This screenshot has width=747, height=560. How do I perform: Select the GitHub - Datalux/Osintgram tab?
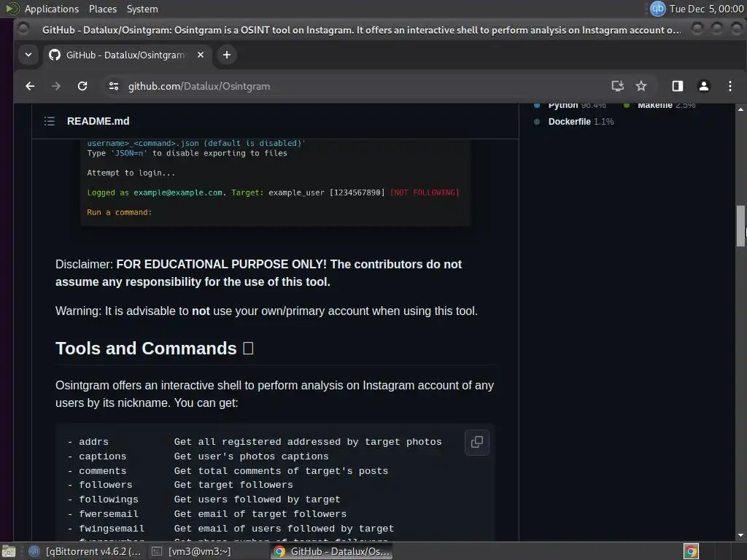click(126, 55)
